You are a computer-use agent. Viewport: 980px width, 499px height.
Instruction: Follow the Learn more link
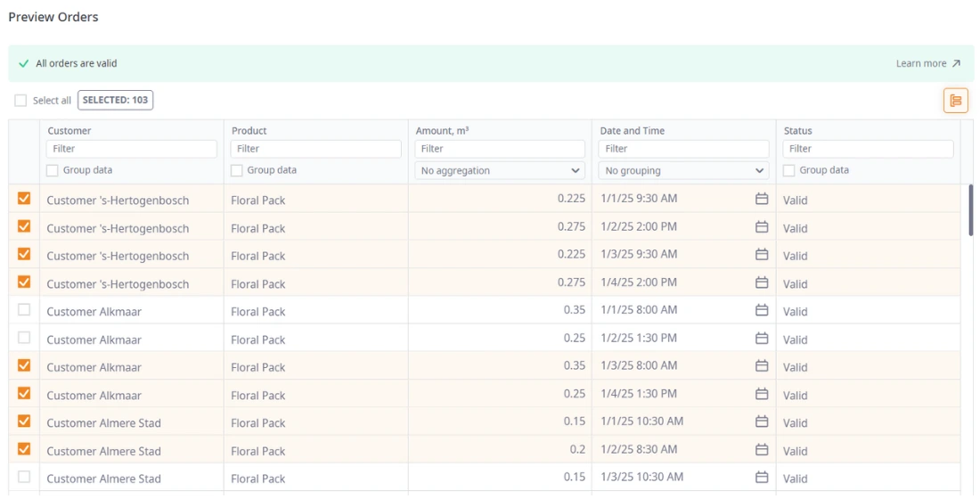tap(928, 63)
